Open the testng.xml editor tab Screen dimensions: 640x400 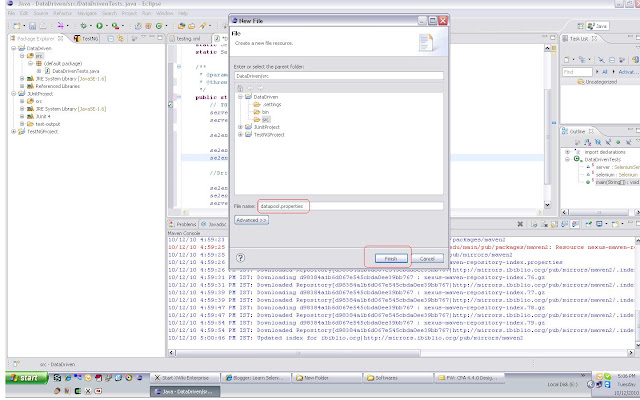point(185,38)
